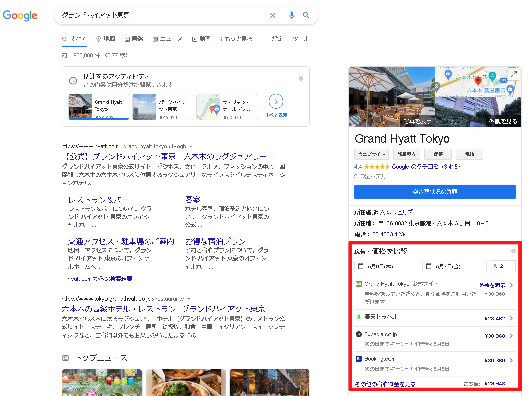Viewport: 532px width, 396px height.
Task: Expand the もっと見る menu
Action: pos(236,39)
